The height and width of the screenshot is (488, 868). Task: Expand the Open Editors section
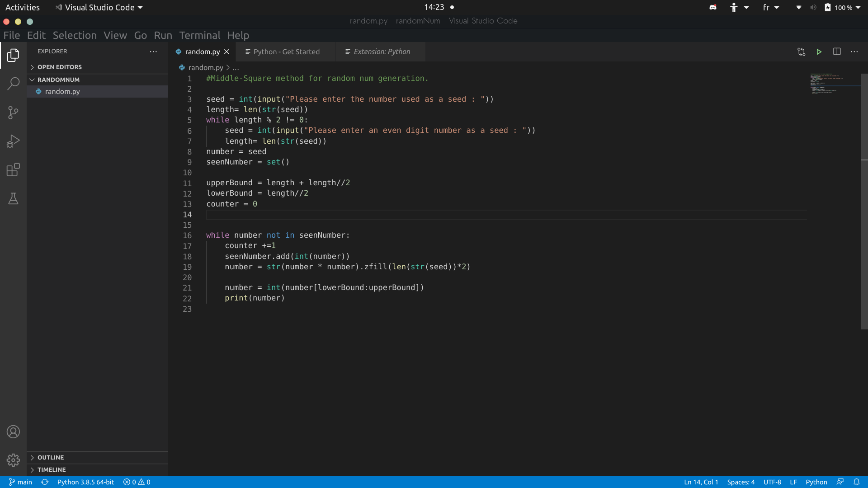59,67
